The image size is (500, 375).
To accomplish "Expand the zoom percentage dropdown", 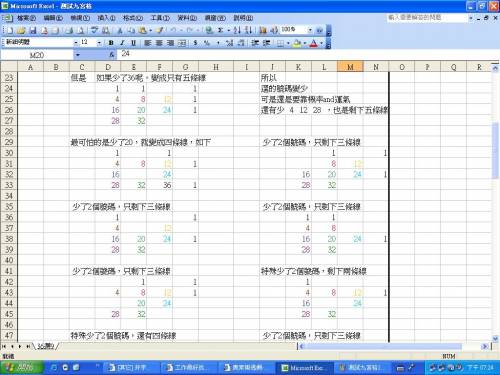I will [x=310, y=30].
